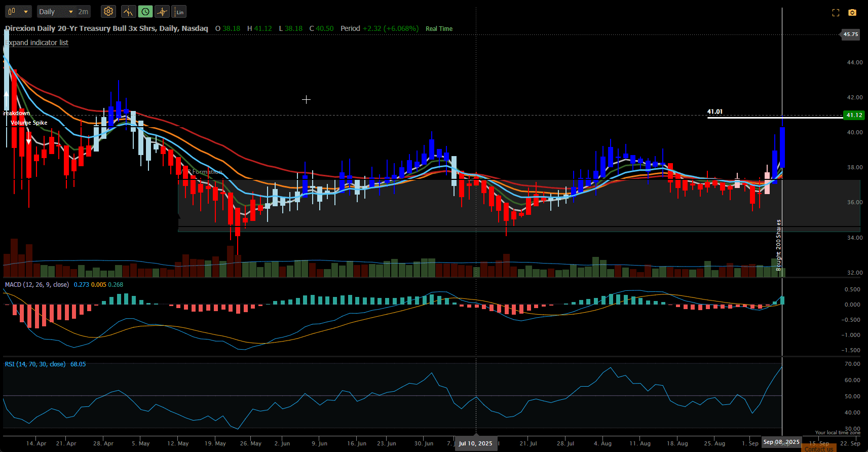Click the 41.12 green price tag
The image size is (868, 452).
[854, 115]
